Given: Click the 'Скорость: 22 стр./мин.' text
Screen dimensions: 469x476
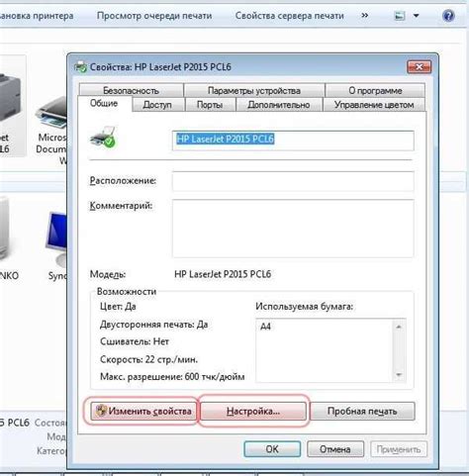Looking at the screenshot, I should (148, 359).
